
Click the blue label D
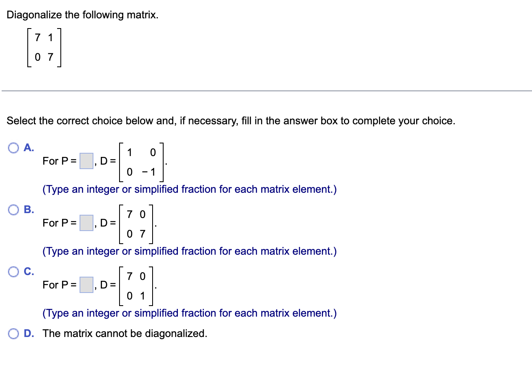click(28, 333)
